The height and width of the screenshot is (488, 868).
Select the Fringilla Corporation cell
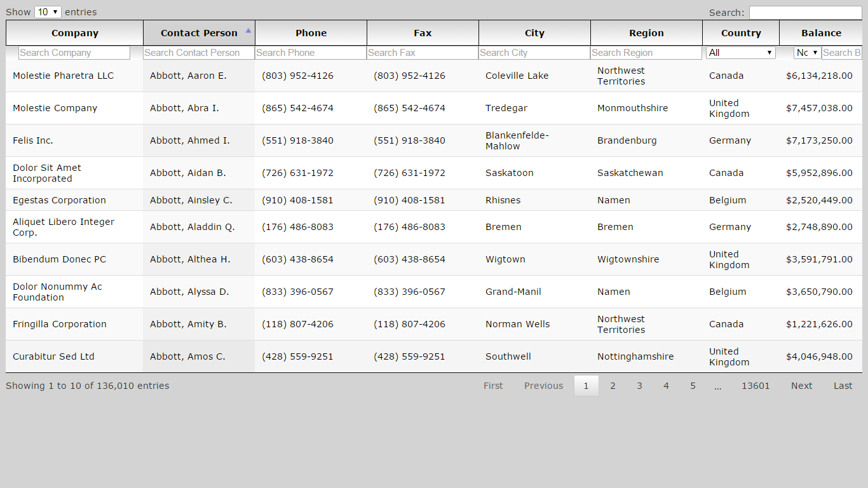point(74,324)
